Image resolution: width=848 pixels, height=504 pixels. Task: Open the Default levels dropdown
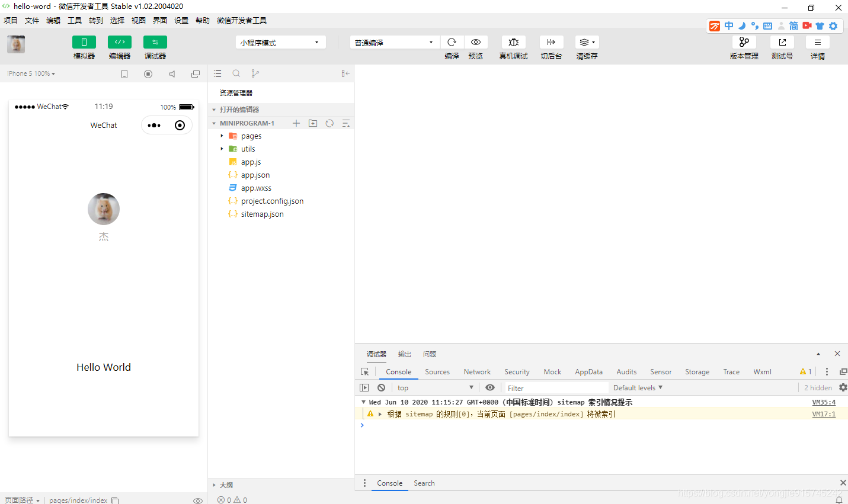click(638, 388)
